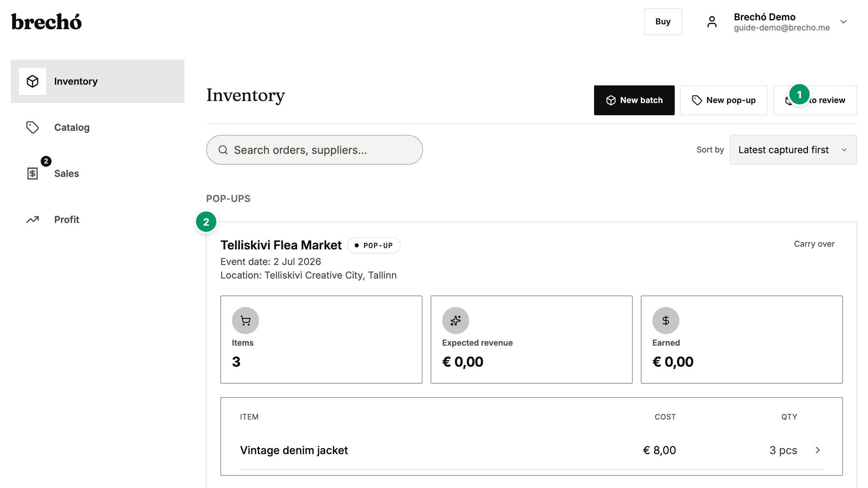Open the items to review button
This screenshot has width=868, height=488.
coord(815,100)
